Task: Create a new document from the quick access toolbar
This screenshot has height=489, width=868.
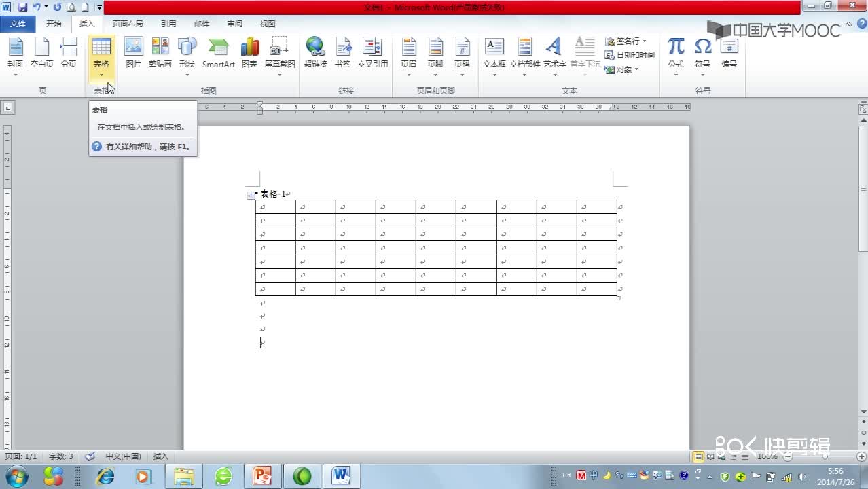Action: click(85, 7)
